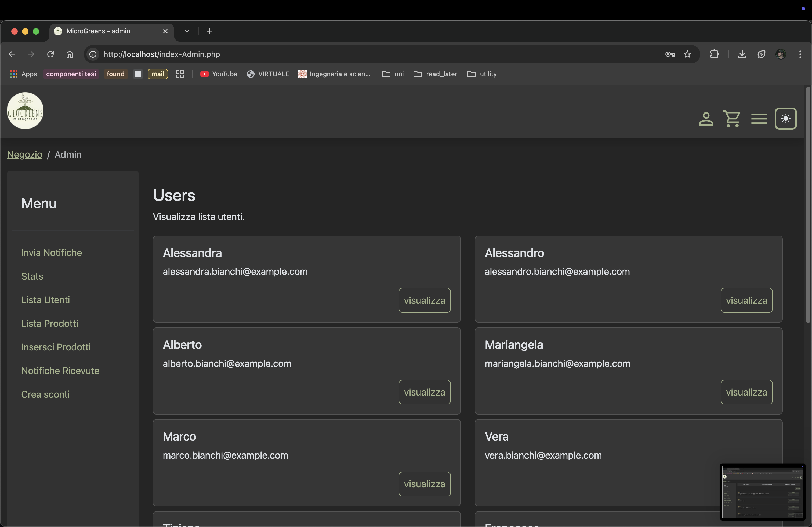Click the page vertical scrollbar

tap(807, 204)
